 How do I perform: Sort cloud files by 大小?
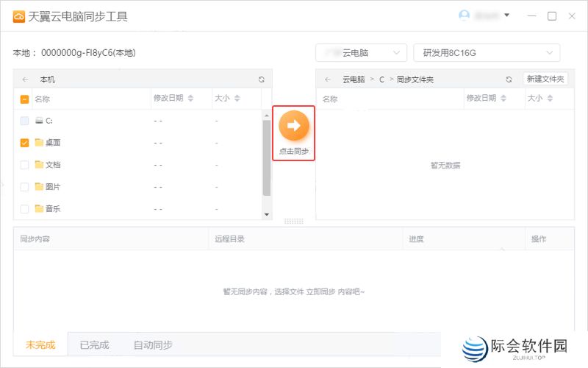pyautogui.click(x=550, y=98)
